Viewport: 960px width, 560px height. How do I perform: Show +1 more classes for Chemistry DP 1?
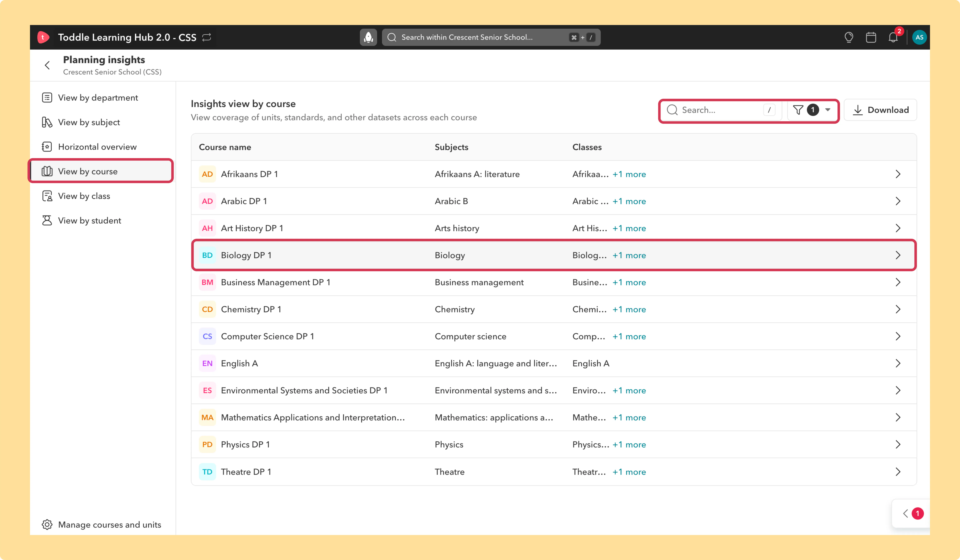[x=629, y=309]
